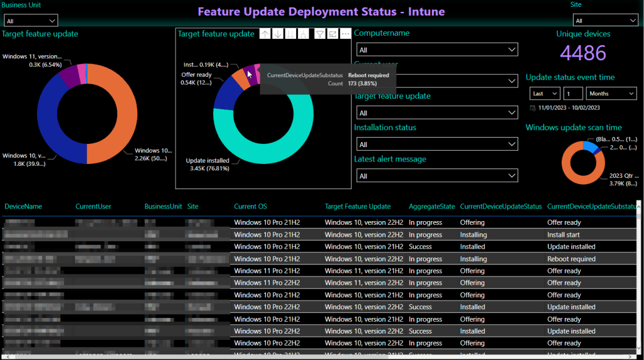Sort by AggregateState column header
The width and height of the screenshot is (644, 360).
pos(431,207)
